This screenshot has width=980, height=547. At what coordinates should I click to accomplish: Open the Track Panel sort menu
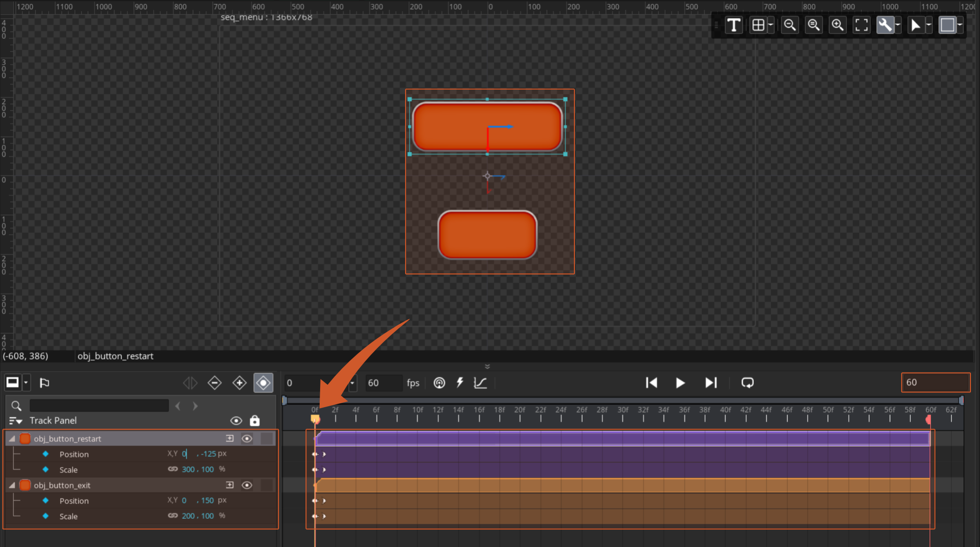[x=16, y=421]
